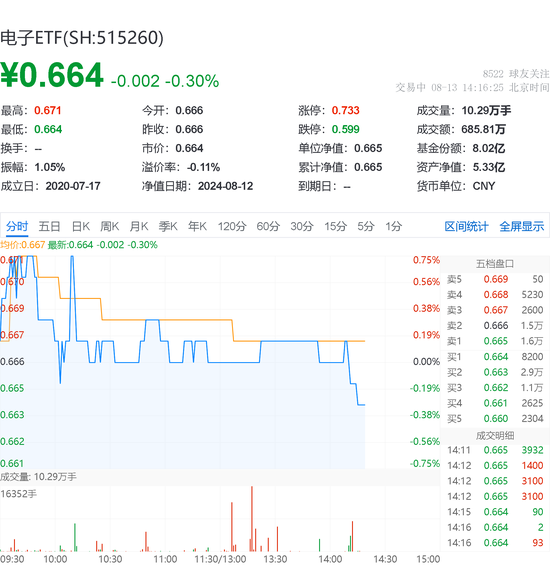Screen dimensions: 550x584
Task: Click the 成交额 value 685.81万
Action: [x=483, y=130]
